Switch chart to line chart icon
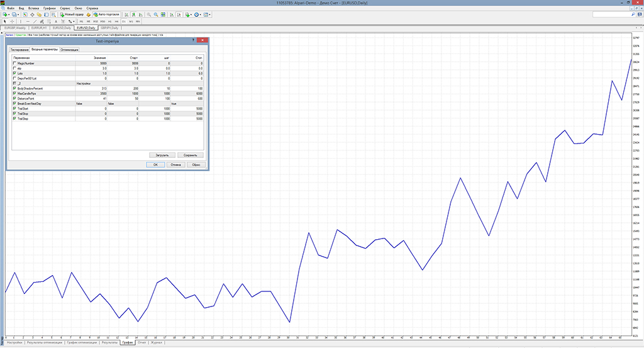Image resolution: width=644 pixels, height=348 pixels. pyautogui.click(x=140, y=14)
